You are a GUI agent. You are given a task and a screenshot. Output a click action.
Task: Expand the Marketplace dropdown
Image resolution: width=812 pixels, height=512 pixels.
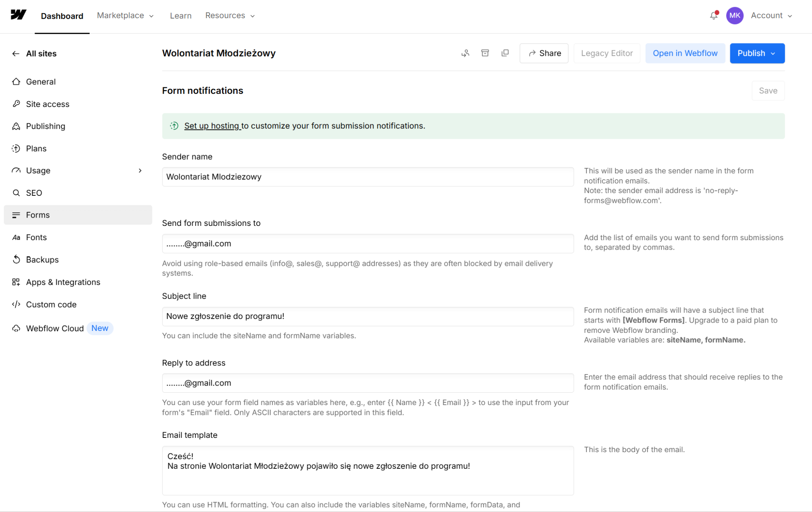point(125,15)
